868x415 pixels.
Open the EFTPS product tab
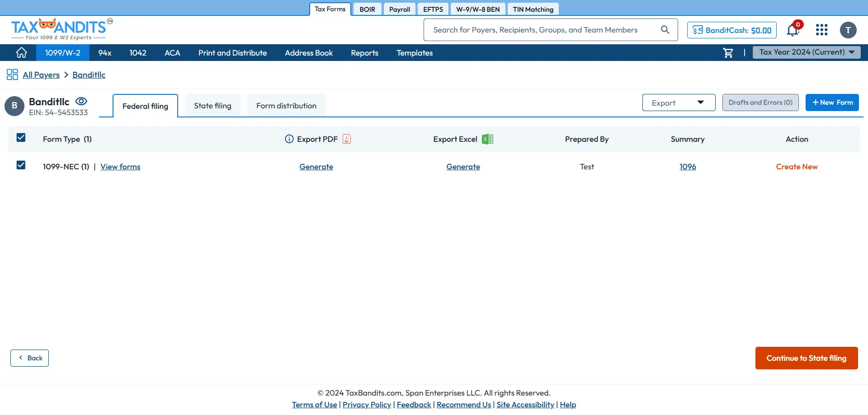point(433,9)
